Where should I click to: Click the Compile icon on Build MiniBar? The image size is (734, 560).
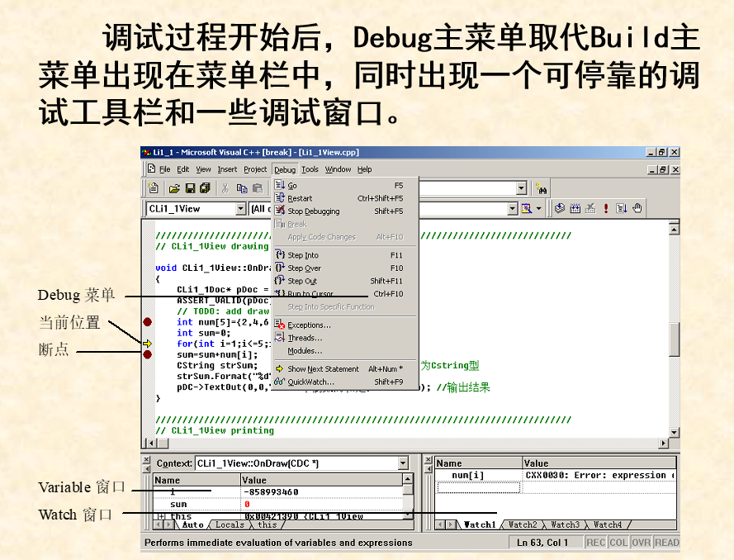click(560, 208)
